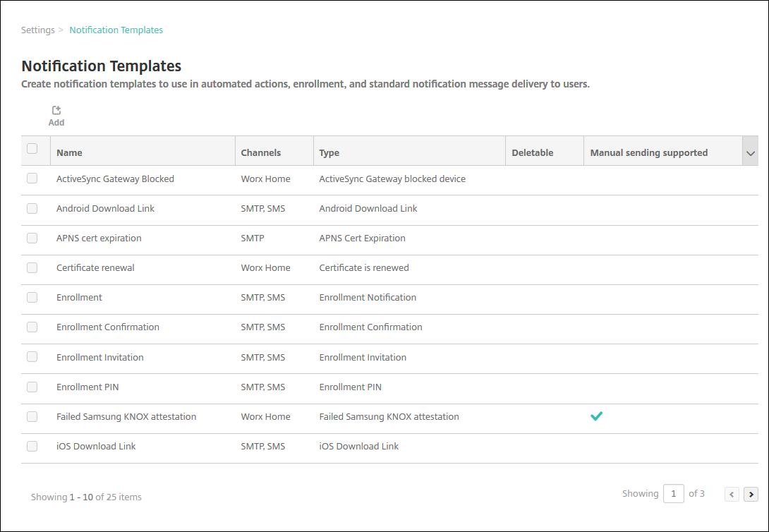The width and height of the screenshot is (769, 532).
Task: Click the Deletable column header
Action: click(x=532, y=152)
